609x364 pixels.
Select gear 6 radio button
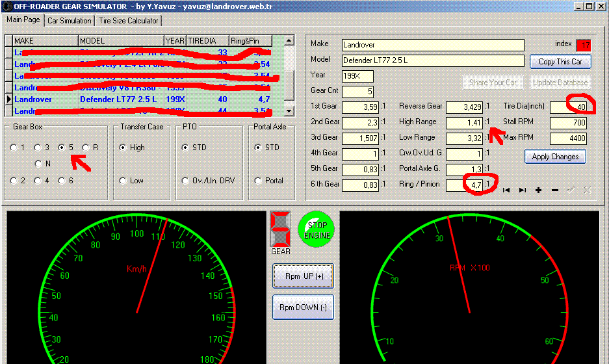61,181
